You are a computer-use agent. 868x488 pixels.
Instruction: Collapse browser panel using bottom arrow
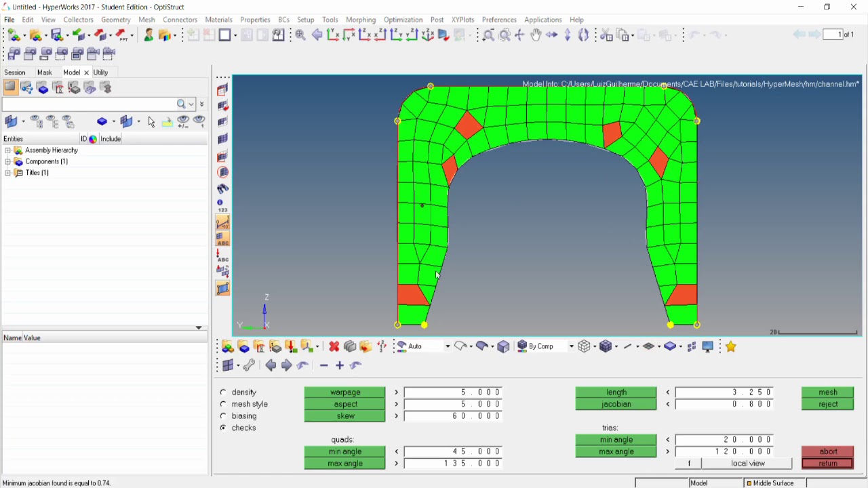199,328
